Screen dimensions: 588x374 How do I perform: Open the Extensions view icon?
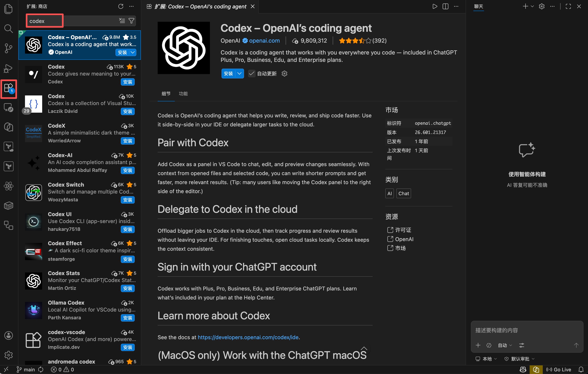9,88
